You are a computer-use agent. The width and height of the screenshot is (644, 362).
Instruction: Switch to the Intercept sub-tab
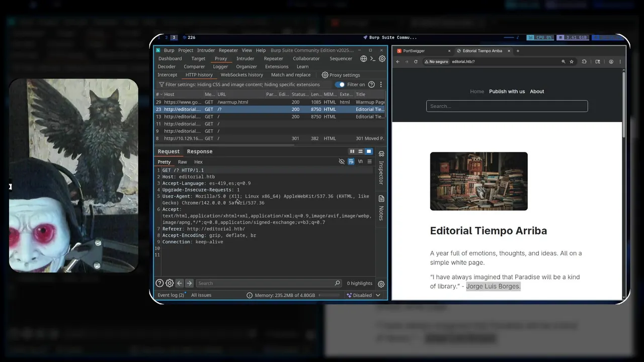point(168,75)
